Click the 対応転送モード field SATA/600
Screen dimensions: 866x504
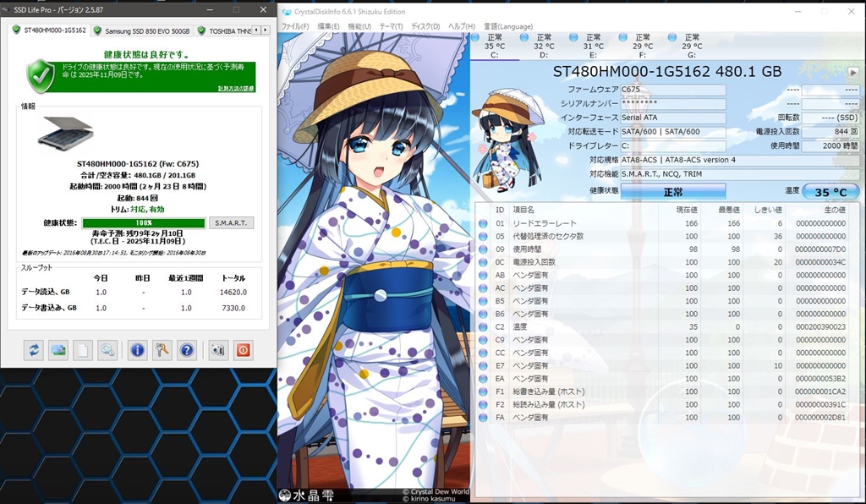click(x=672, y=132)
